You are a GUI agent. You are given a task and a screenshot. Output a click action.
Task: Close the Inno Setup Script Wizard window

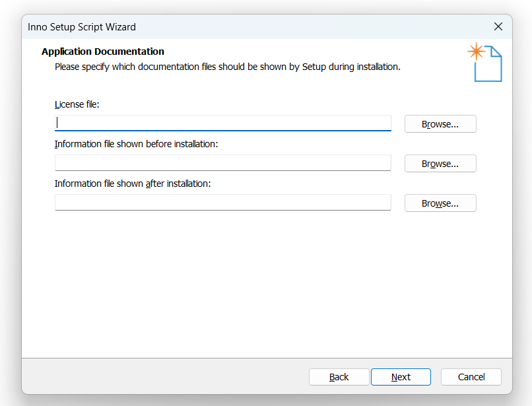click(x=498, y=26)
